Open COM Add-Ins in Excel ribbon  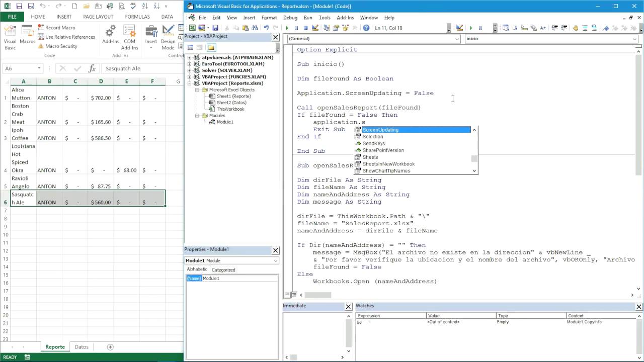(x=129, y=38)
